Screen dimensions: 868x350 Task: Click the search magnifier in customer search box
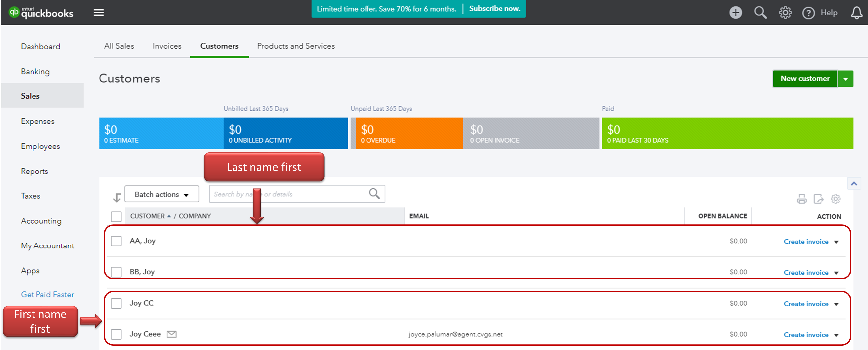[374, 194]
